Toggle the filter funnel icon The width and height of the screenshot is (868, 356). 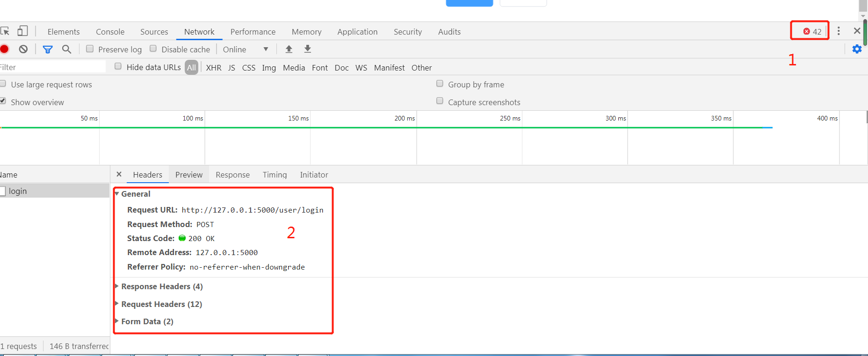point(48,49)
